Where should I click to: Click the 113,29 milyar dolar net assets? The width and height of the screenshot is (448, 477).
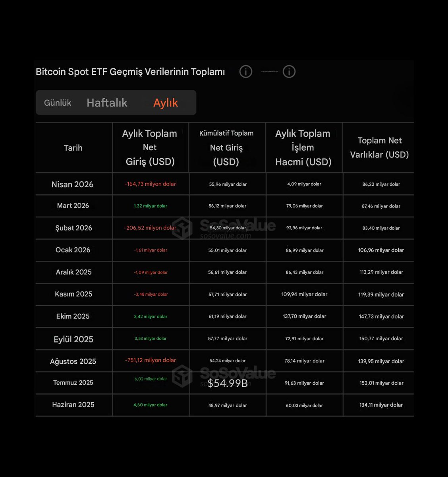pyautogui.click(x=381, y=272)
